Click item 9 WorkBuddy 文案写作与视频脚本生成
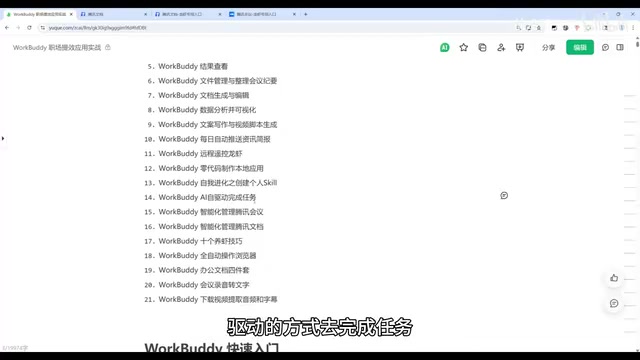This screenshot has width=640, height=360. point(218,124)
